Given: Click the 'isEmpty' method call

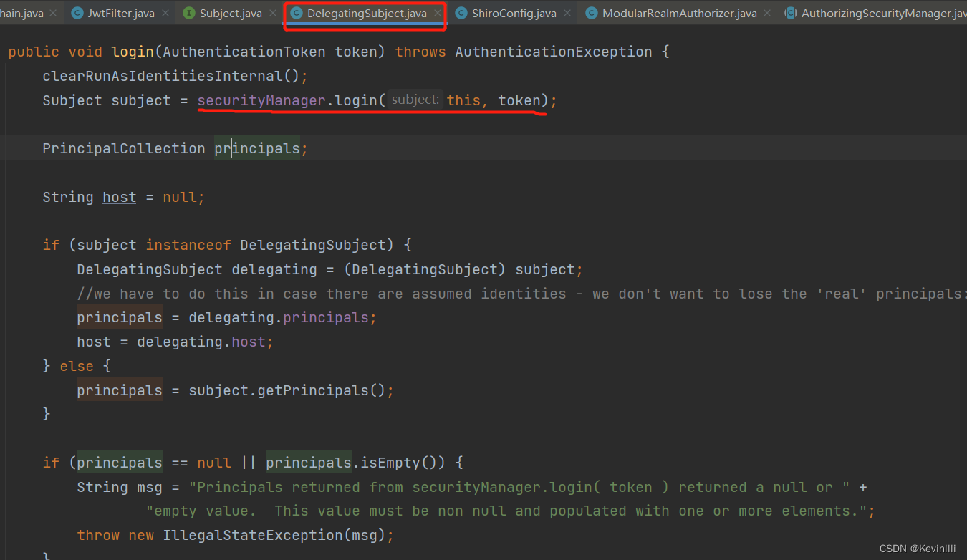Looking at the screenshot, I should pyautogui.click(x=392, y=463).
